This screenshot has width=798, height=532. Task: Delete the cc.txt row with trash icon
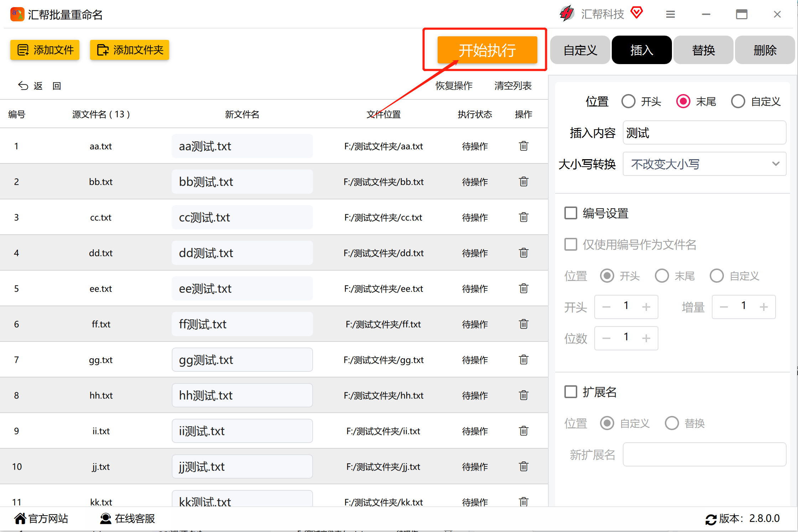pos(523,217)
